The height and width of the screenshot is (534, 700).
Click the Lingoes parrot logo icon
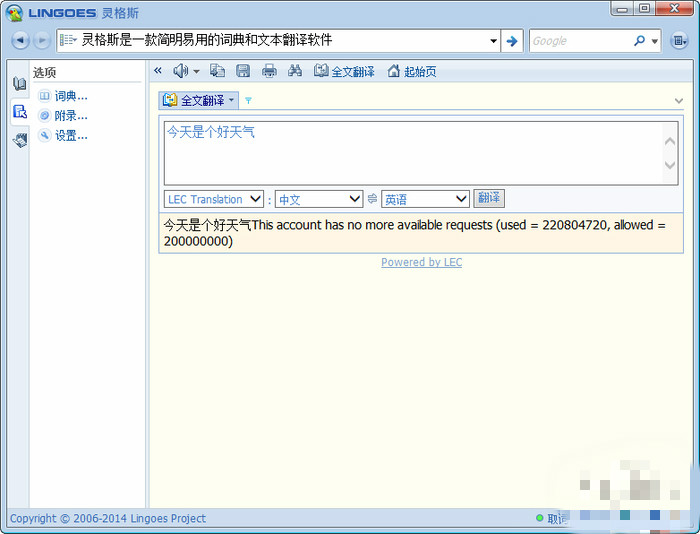click(14, 13)
